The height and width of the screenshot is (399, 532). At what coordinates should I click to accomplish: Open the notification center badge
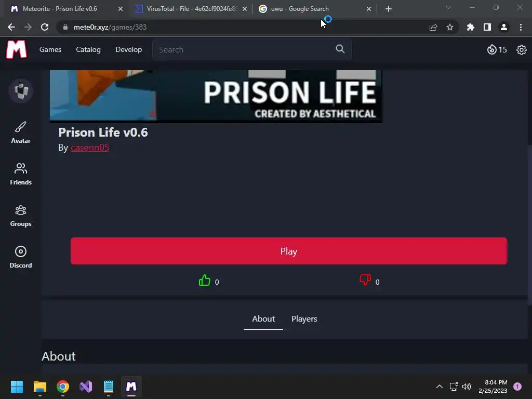coord(517,387)
